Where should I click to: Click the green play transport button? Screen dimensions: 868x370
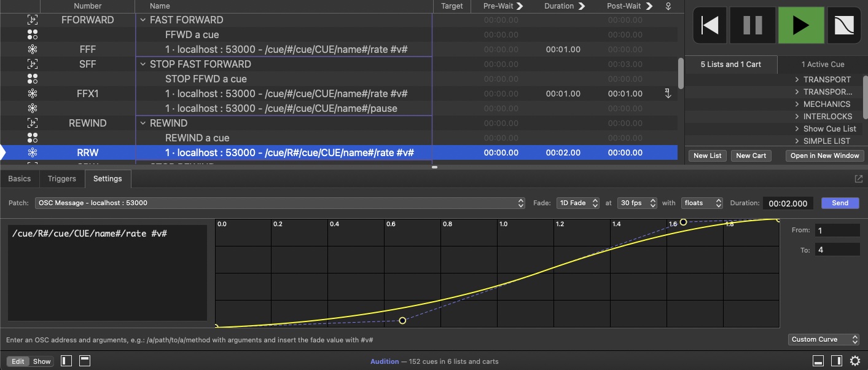tap(801, 25)
